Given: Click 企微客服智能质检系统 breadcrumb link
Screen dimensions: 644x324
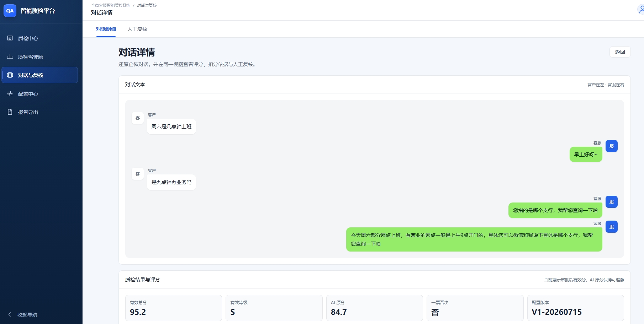Looking at the screenshot, I should [111, 5].
